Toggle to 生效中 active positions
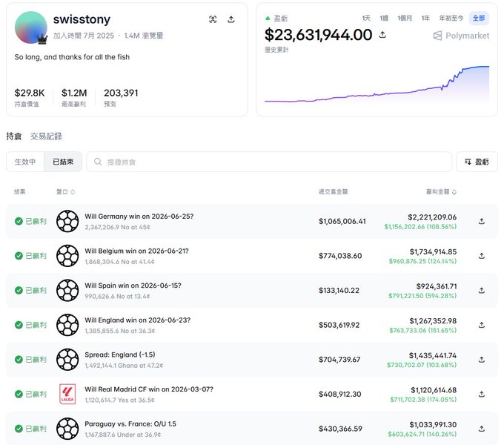The width and height of the screenshot is (504, 445). (x=25, y=162)
